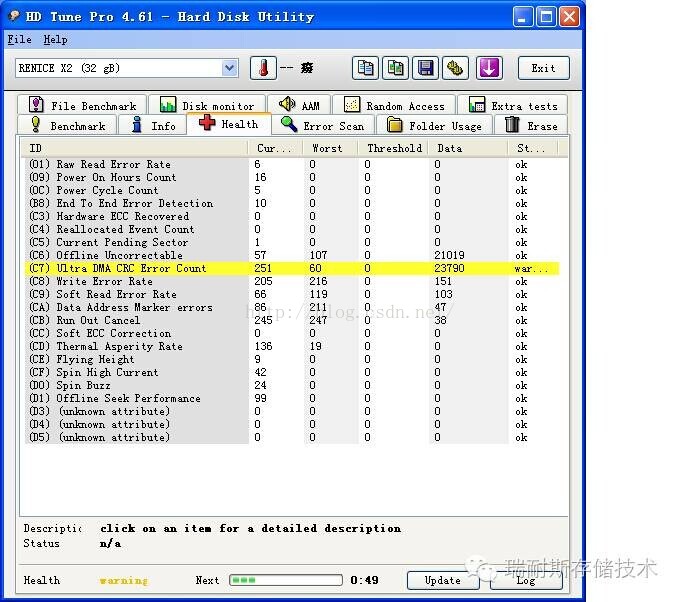
Task: Select the Current Pending Sector row
Action: click(x=292, y=242)
